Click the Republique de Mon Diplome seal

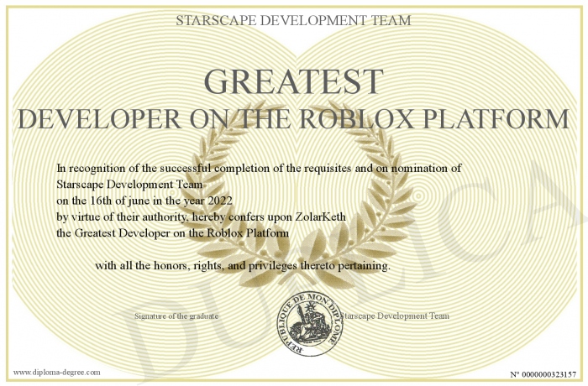click(x=310, y=324)
